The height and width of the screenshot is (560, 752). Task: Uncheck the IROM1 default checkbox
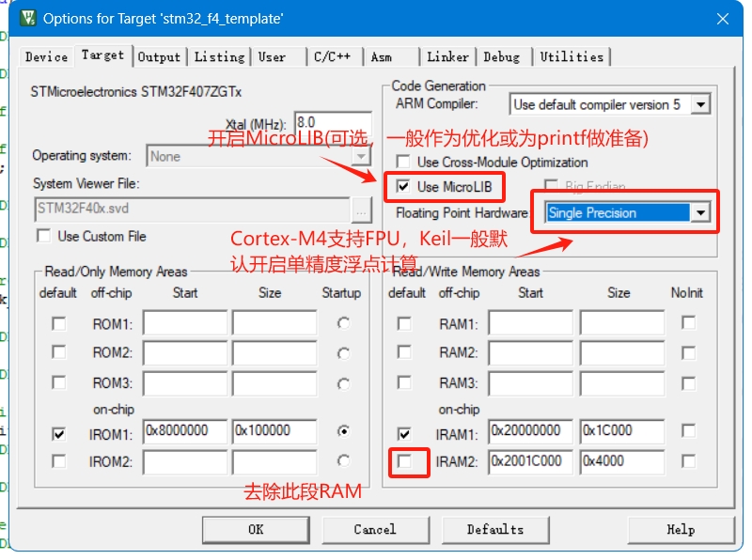click(x=59, y=434)
